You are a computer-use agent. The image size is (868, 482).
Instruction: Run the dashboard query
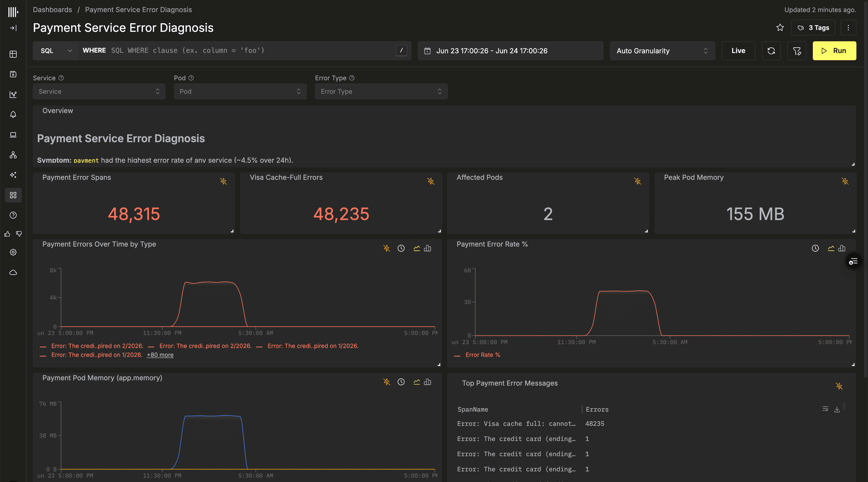point(834,51)
